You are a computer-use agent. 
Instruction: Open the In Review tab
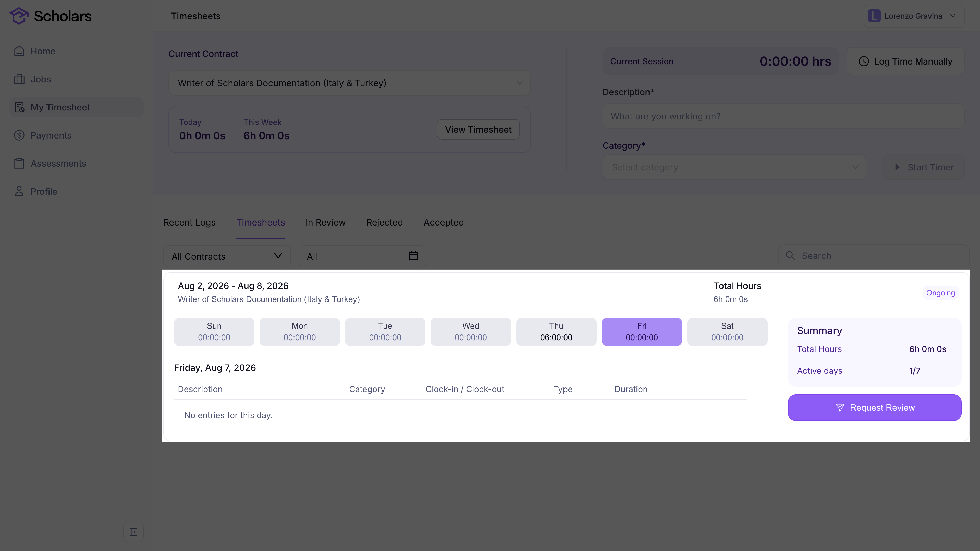pyautogui.click(x=326, y=222)
